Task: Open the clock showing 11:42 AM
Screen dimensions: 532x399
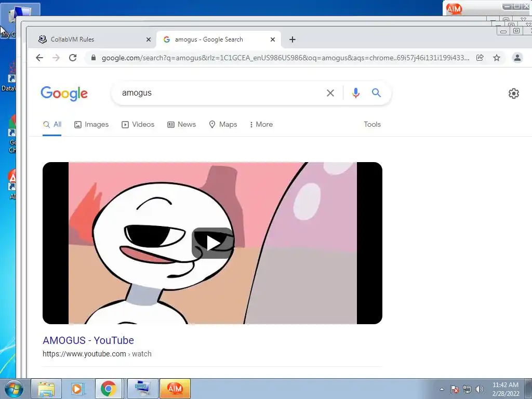Action: pos(506,389)
